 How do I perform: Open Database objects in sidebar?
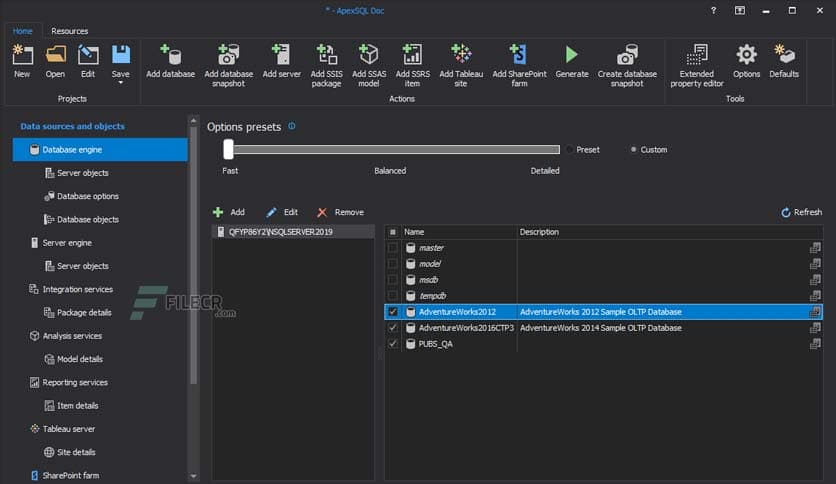(x=82, y=220)
